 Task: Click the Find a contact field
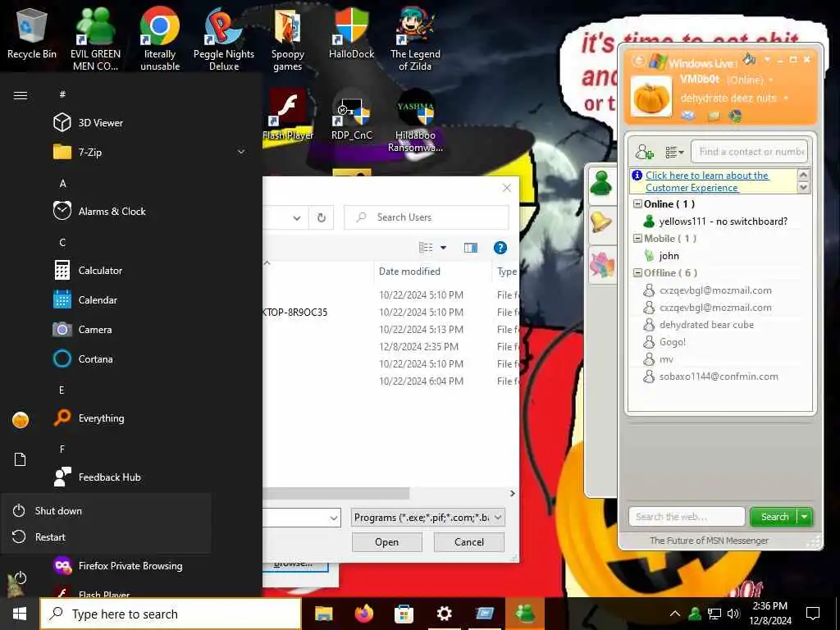[x=749, y=152]
